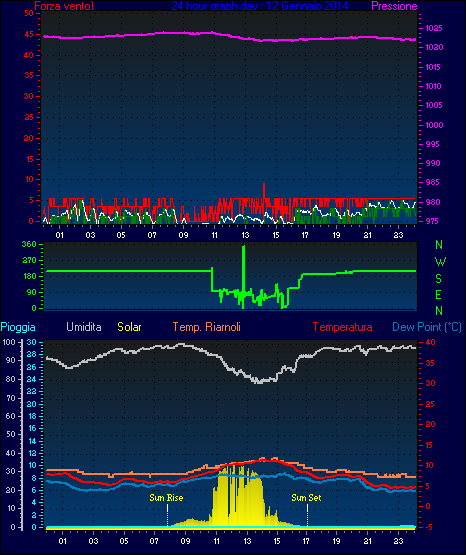Click the 'Umidita' legend label
466x555 pixels.
tap(84, 327)
